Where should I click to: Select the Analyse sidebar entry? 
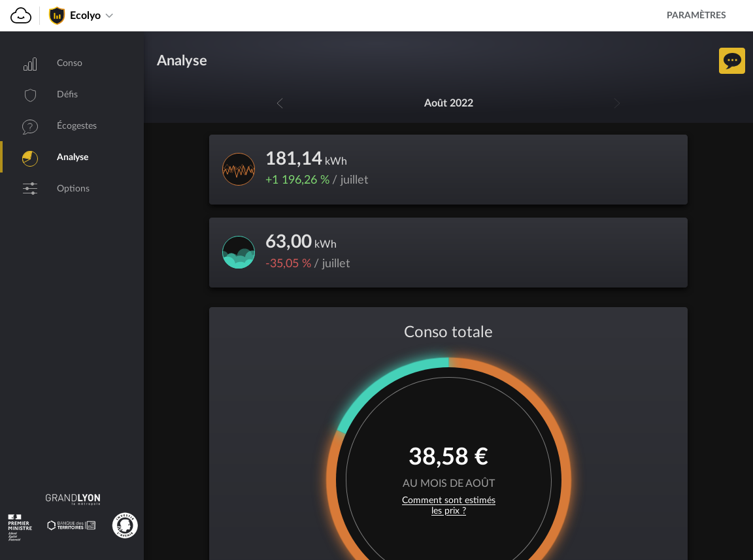[x=72, y=157]
